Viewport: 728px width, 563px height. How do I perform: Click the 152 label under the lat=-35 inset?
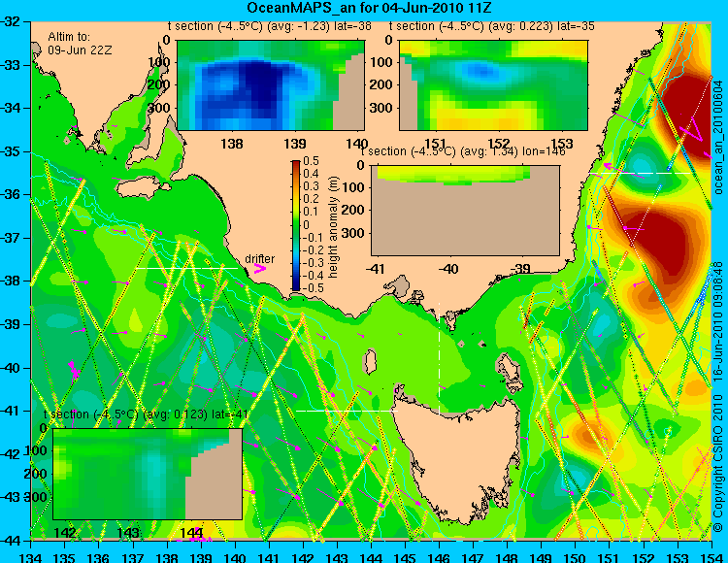pyautogui.click(x=498, y=144)
